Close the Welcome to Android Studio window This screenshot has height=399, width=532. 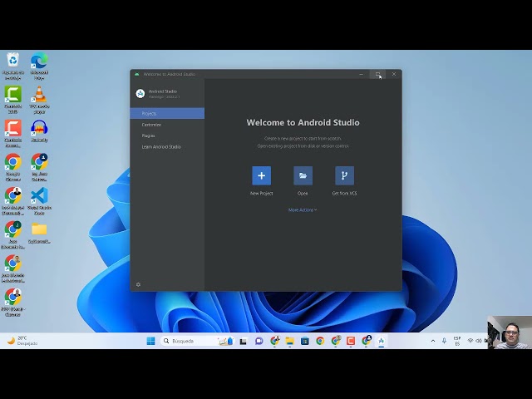394,74
